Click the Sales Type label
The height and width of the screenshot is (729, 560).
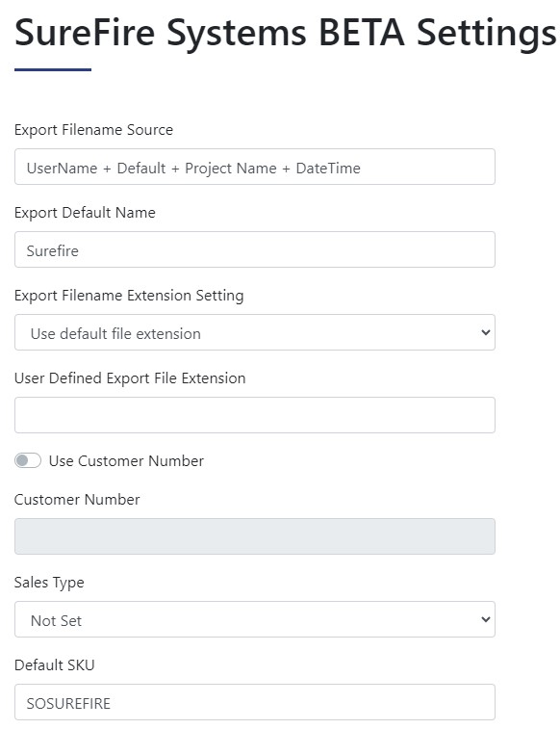[49, 583]
